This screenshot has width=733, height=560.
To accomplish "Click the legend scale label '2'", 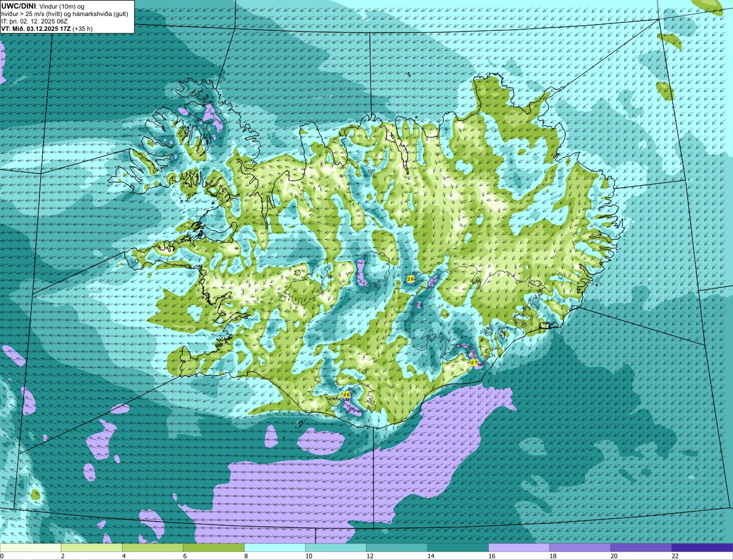I will pos(62,556).
